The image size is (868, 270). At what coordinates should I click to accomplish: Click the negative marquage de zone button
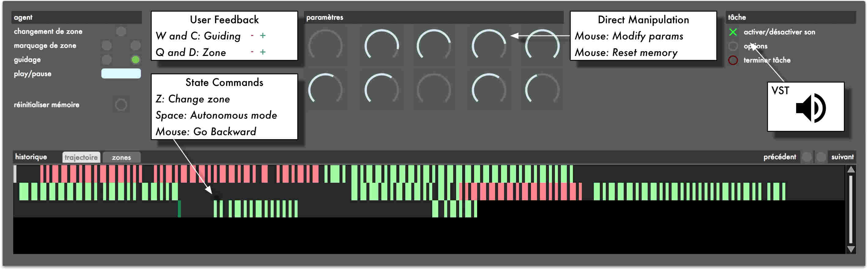[x=106, y=45]
